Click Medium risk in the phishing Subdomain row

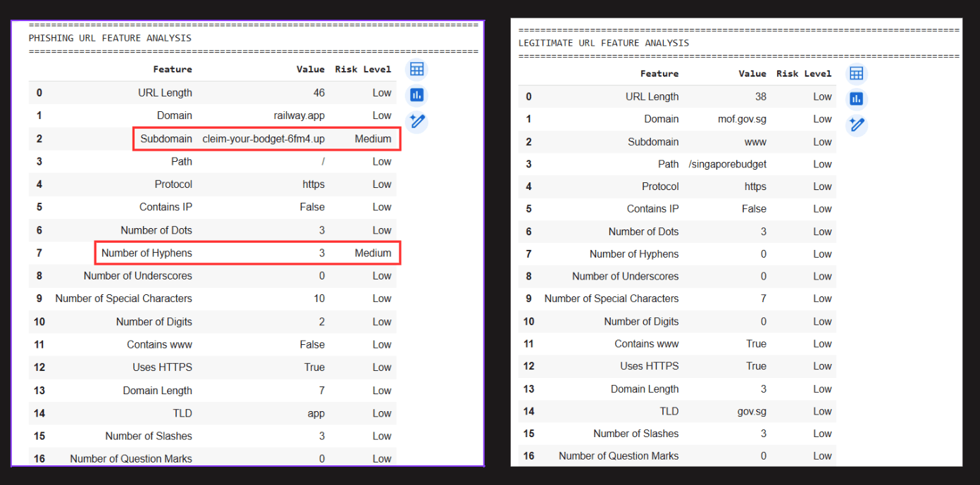pyautogui.click(x=373, y=139)
